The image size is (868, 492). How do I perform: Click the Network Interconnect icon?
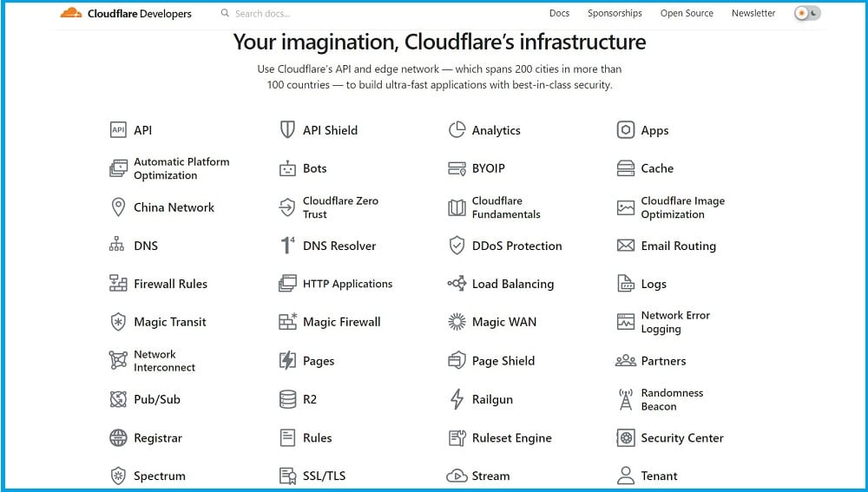click(x=118, y=360)
